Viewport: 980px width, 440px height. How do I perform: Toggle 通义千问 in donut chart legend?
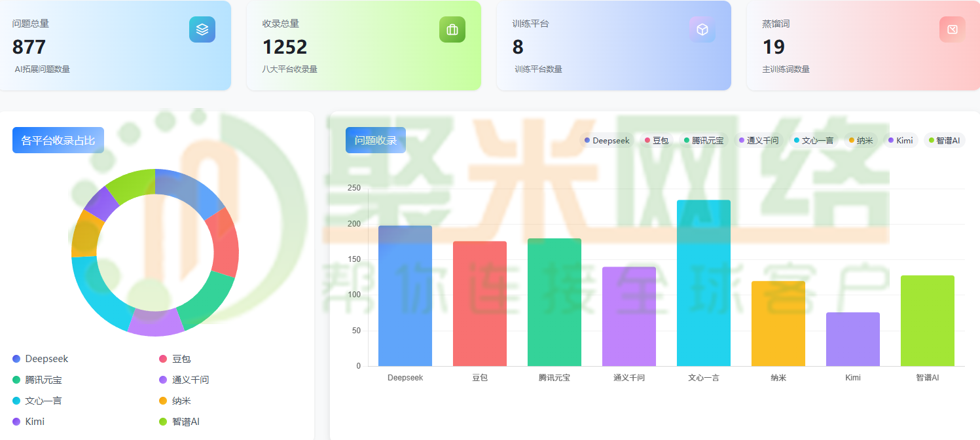pyautogui.click(x=184, y=380)
